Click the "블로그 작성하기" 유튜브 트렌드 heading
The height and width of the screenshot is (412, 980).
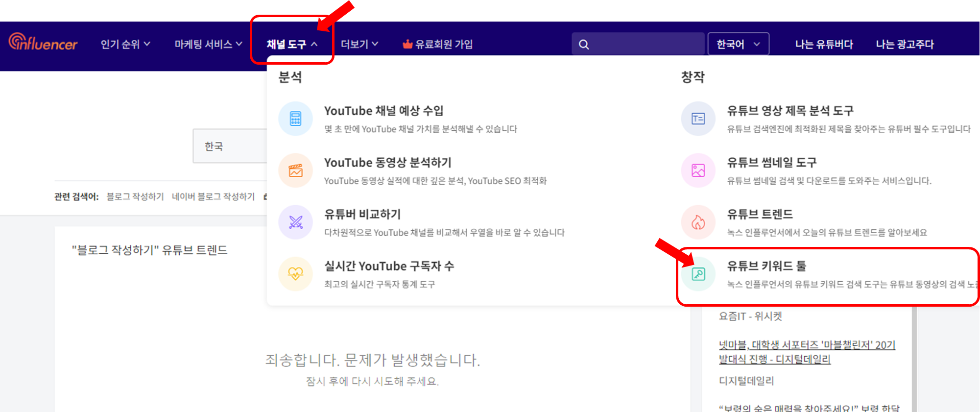149,250
